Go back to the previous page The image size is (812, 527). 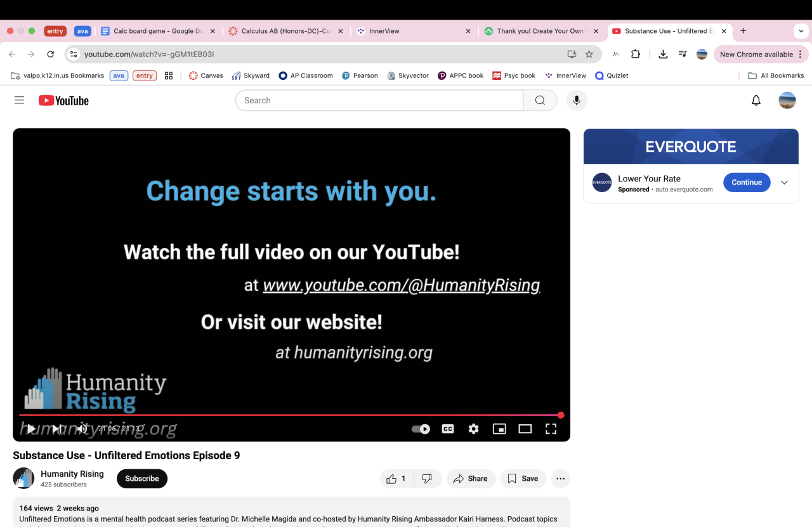coord(12,55)
